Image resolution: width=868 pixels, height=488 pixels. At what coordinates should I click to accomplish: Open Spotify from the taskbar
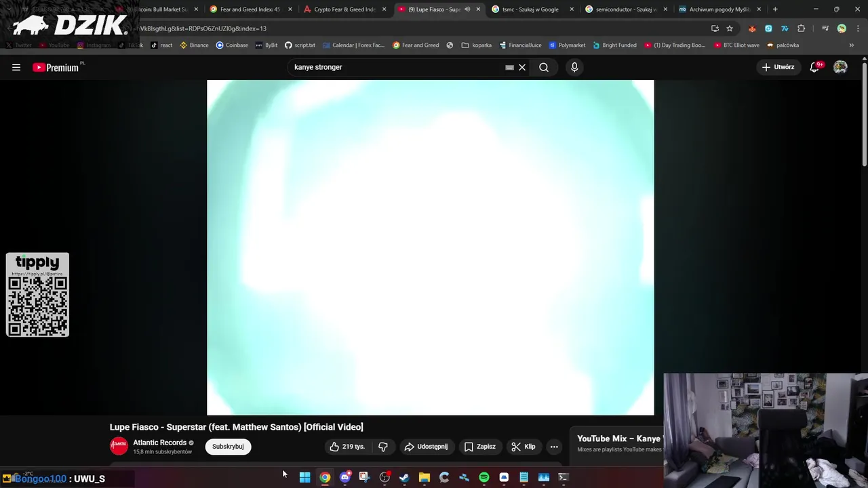click(484, 477)
